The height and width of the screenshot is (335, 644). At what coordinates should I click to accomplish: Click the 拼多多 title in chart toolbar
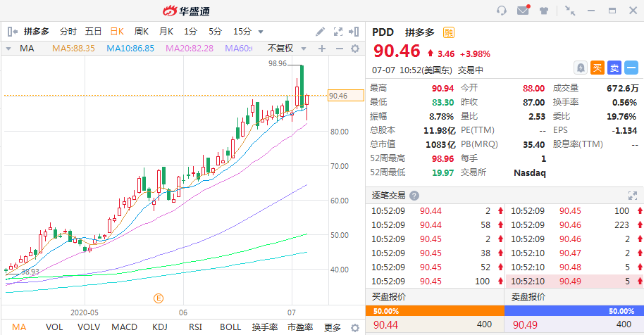click(x=37, y=32)
